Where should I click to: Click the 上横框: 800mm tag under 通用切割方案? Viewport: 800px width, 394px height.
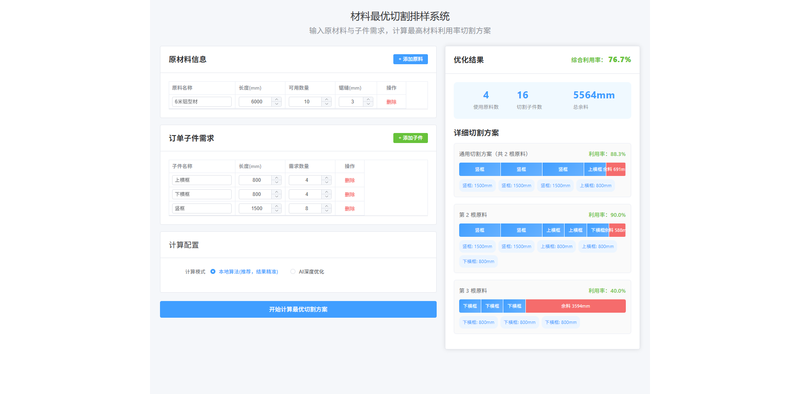click(595, 185)
